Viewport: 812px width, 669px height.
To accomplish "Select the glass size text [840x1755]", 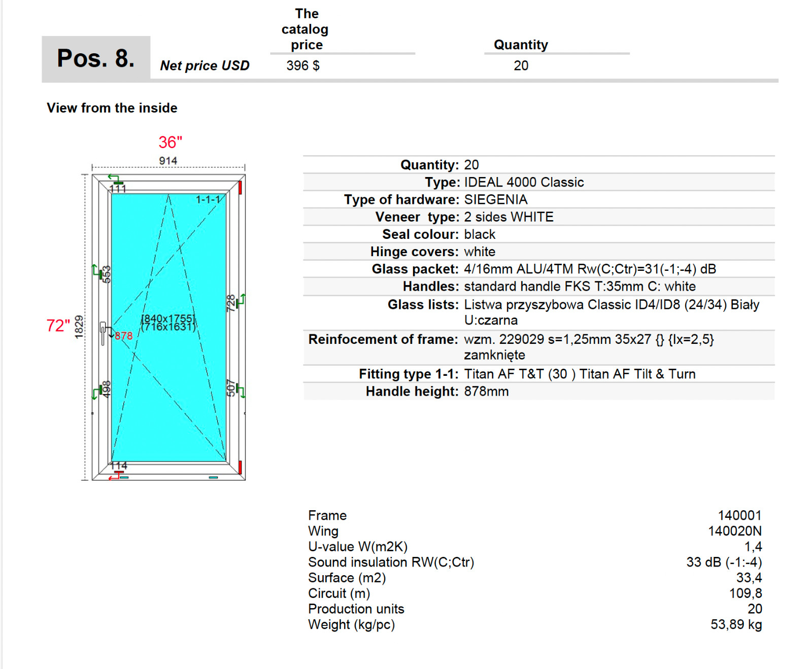I will pyautogui.click(x=168, y=318).
